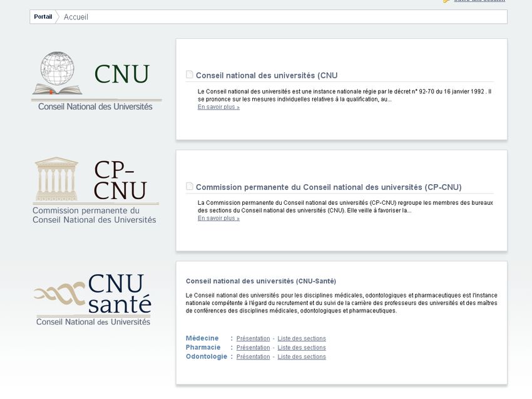Open Liste des sections for Odontologie
This screenshot has height=399, width=532.
pyautogui.click(x=302, y=357)
